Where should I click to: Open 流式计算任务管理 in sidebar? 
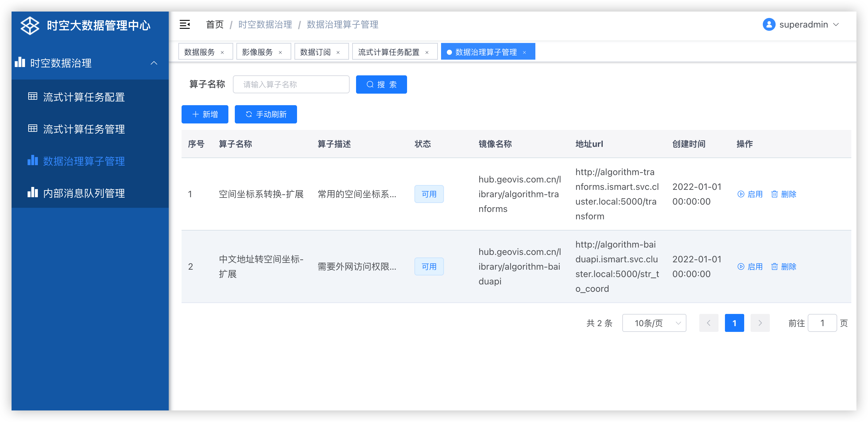tap(90, 129)
